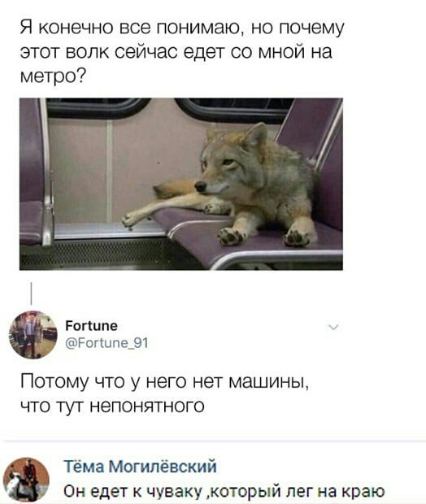Image resolution: width=426 pixels, height=504 pixels.
Task: Click the separator above the comment
Action: [215, 441]
